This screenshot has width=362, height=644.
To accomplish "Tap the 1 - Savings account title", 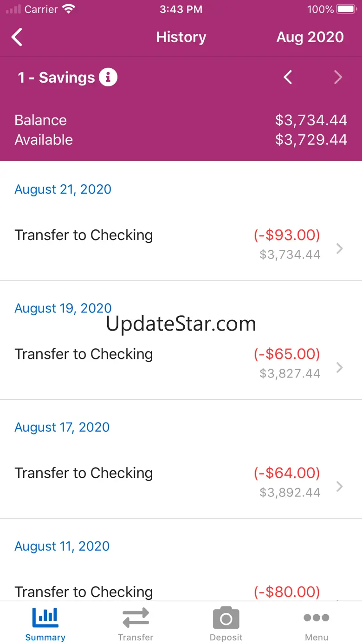I will [x=56, y=77].
